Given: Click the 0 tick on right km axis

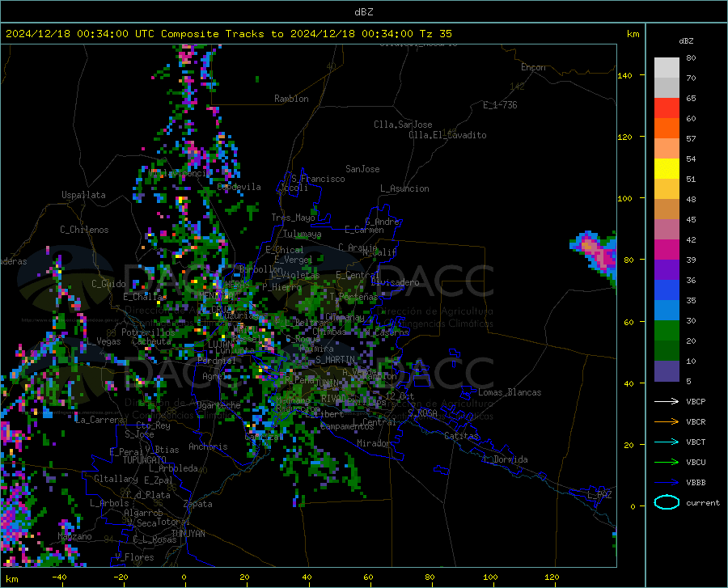Looking at the screenshot, I should pyautogui.click(x=632, y=506).
